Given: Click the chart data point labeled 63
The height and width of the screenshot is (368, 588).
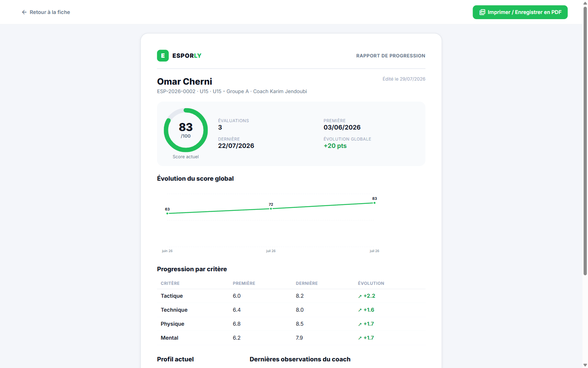Looking at the screenshot, I should click(x=167, y=213).
